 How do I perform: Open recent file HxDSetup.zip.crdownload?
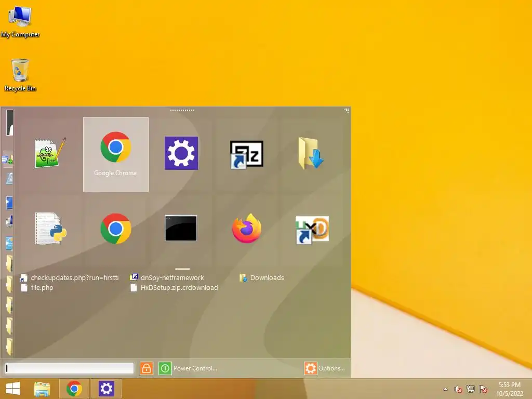174,288
